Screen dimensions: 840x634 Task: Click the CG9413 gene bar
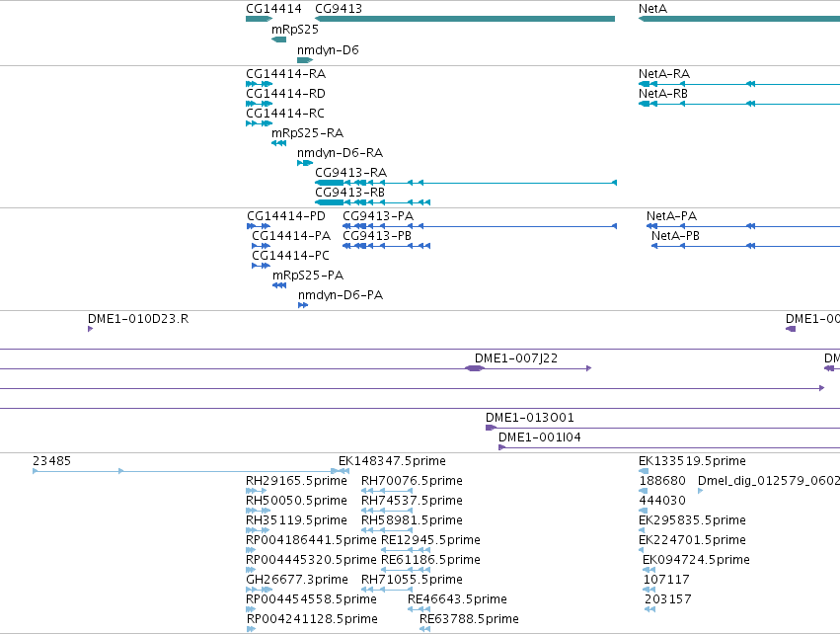(465, 20)
